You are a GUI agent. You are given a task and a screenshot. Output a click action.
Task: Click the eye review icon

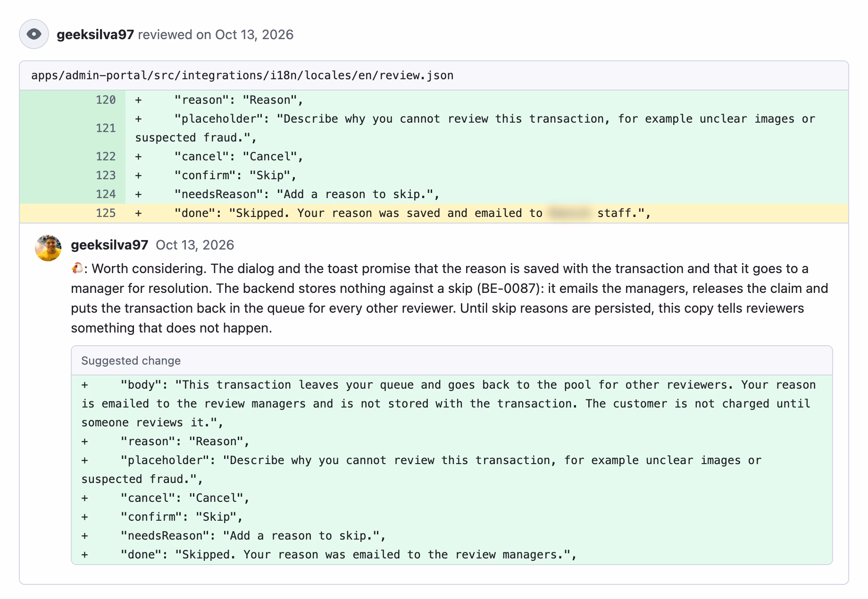[34, 34]
